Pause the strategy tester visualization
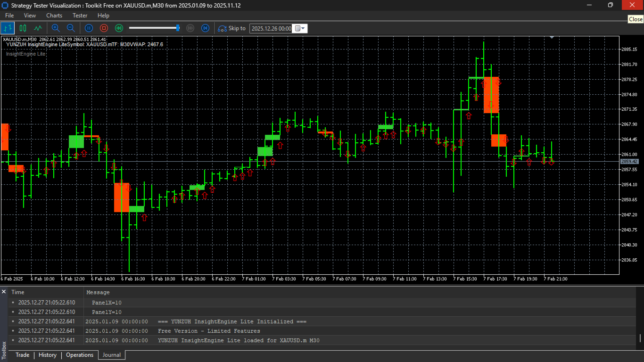 click(89, 28)
